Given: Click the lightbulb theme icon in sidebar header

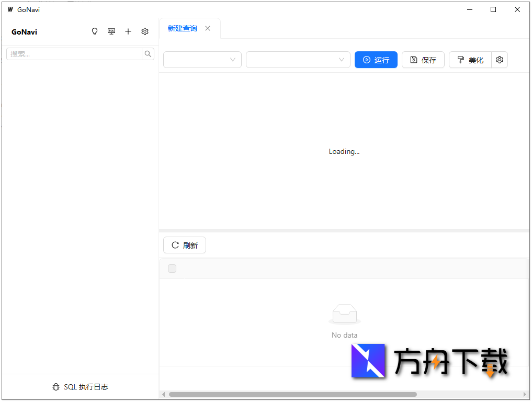Looking at the screenshot, I should 95,31.
